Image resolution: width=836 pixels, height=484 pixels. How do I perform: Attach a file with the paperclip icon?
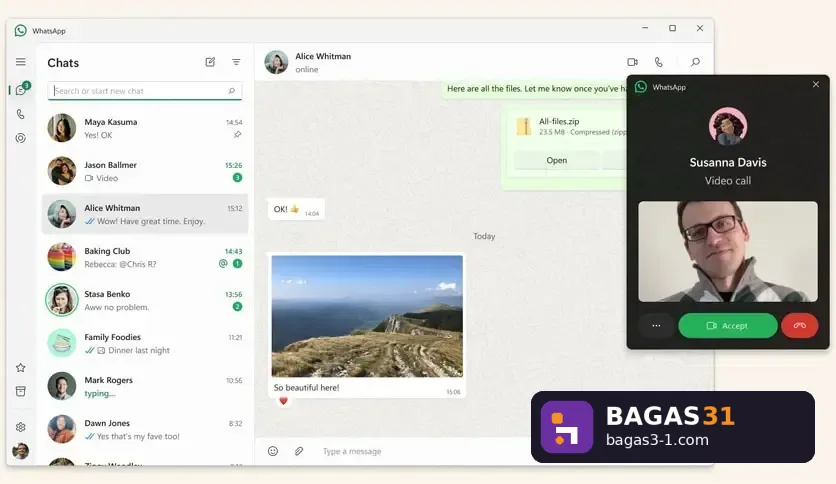[299, 451]
